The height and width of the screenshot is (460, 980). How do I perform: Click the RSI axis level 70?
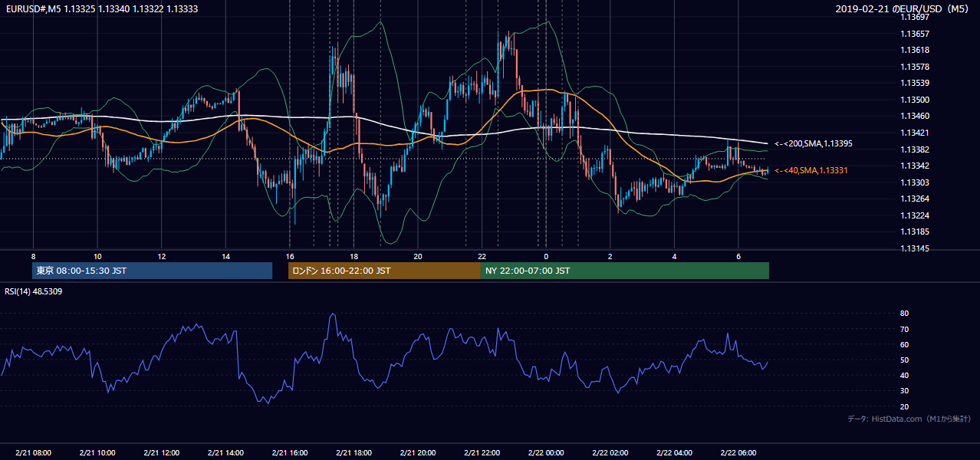[904, 329]
